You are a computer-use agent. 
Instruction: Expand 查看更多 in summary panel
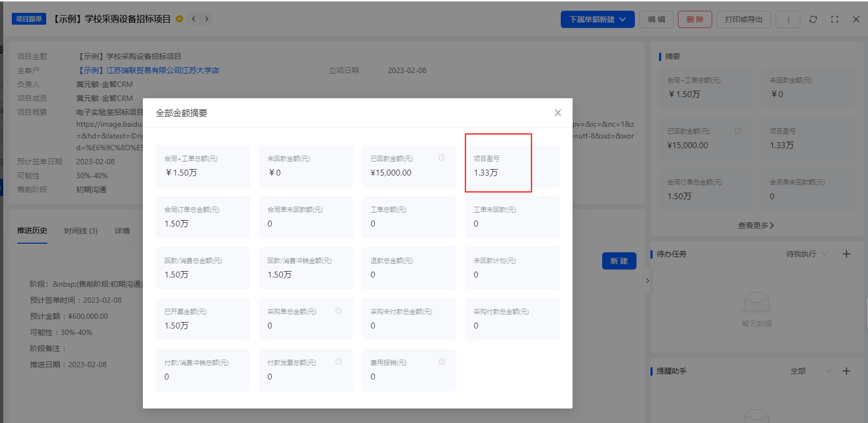coord(756,225)
